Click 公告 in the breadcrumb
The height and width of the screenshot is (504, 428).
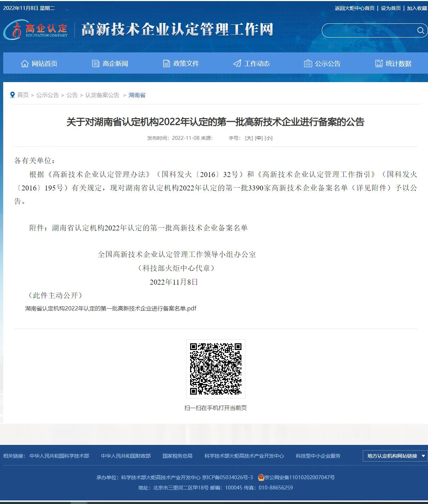click(72, 95)
